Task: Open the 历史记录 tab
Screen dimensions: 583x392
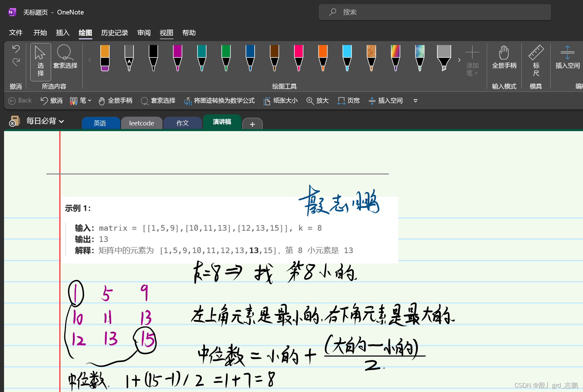Action: [115, 33]
